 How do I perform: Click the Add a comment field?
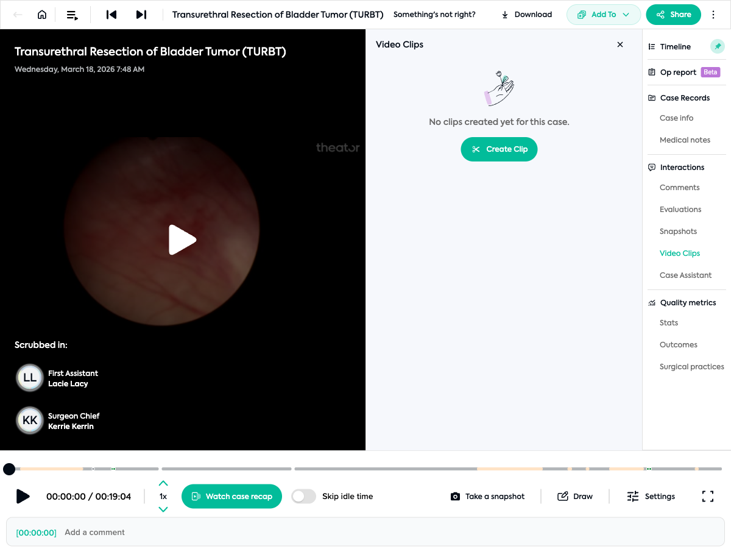[x=365, y=533]
